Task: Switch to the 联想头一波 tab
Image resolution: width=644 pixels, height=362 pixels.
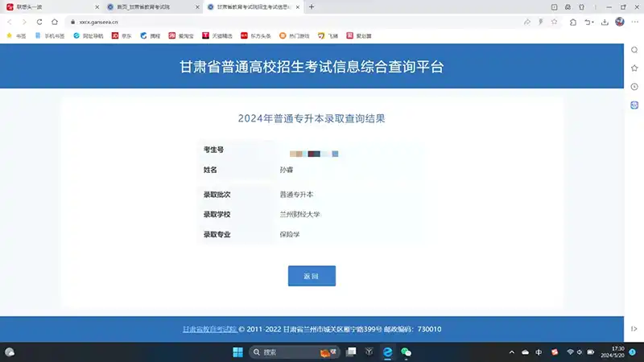Action: point(48,6)
